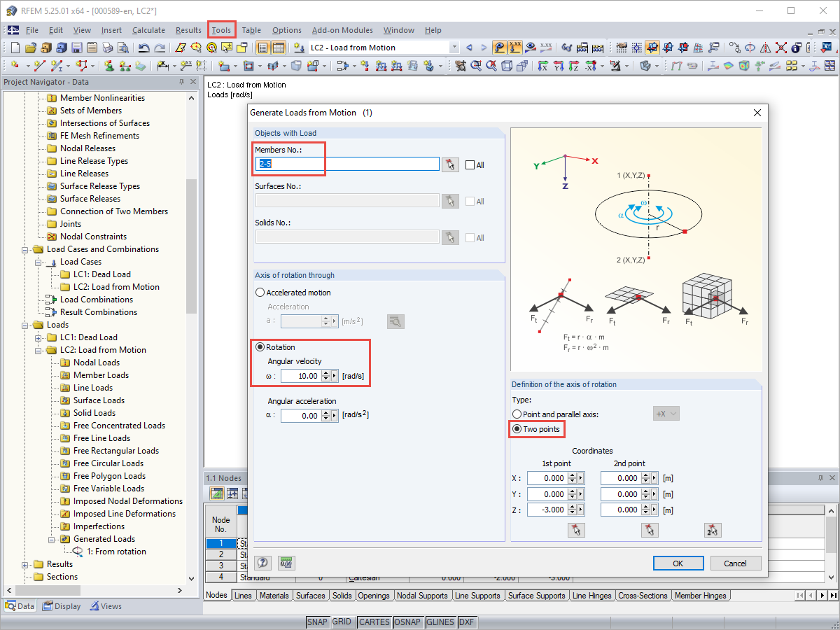Pick the 1st point graphically
The image size is (840, 630).
[576, 529]
